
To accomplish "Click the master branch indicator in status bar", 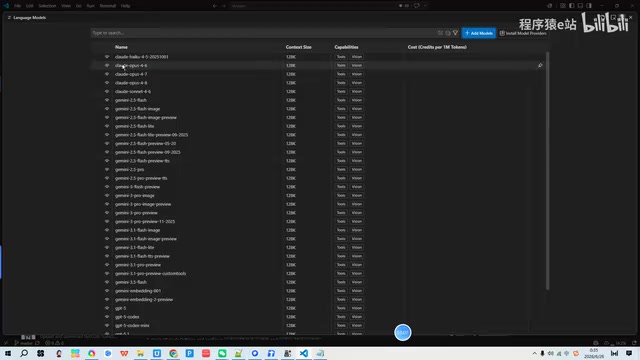I will 24,343.
